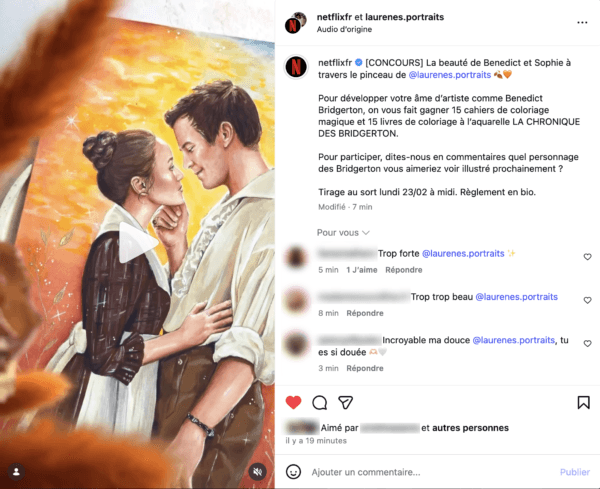The image size is (600, 489).
Task: Expand the 'Pour vous' comment sort dropdown
Action: tap(343, 233)
